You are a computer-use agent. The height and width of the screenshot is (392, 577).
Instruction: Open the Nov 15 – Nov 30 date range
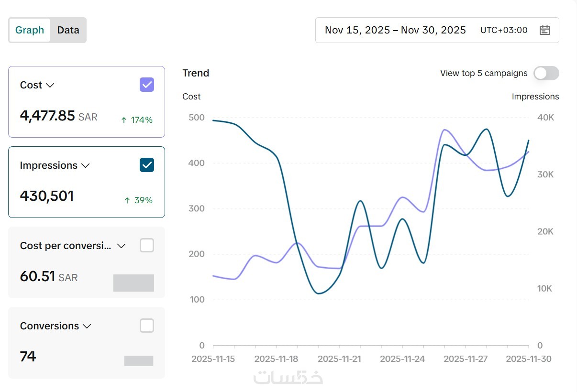click(395, 30)
